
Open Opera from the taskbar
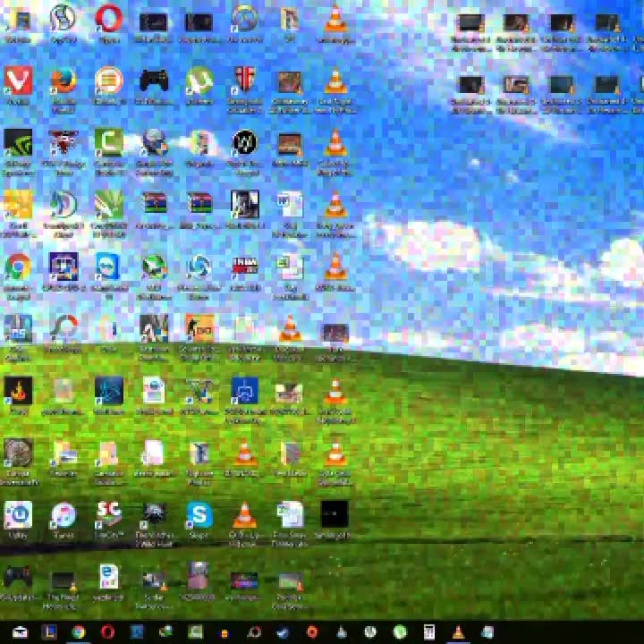107,632
